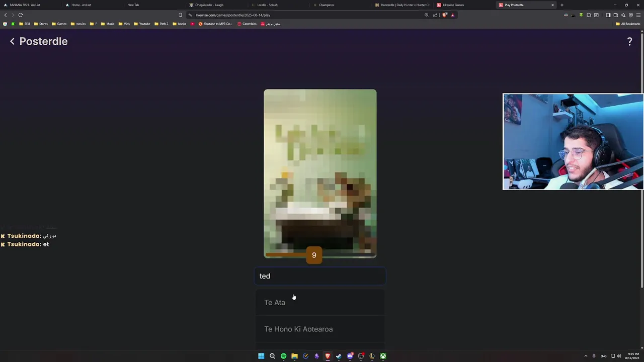Select the Te Ata suggestion
644x362 pixels.
click(320, 302)
